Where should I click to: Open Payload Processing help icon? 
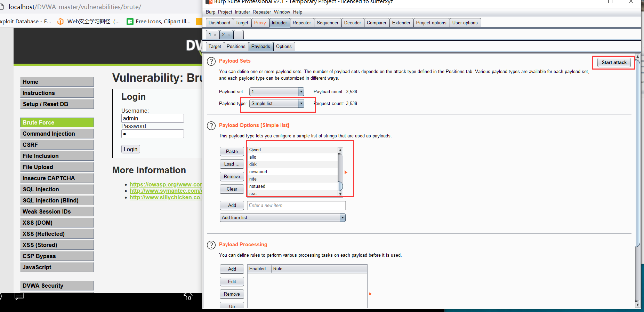[211, 245]
